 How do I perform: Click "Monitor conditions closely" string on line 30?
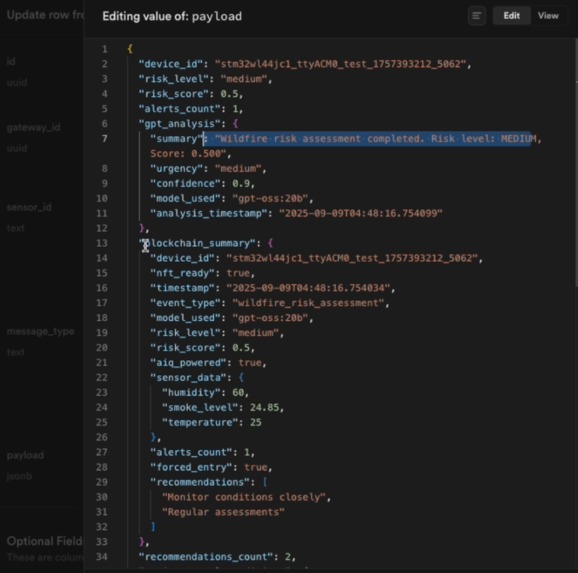(244, 497)
